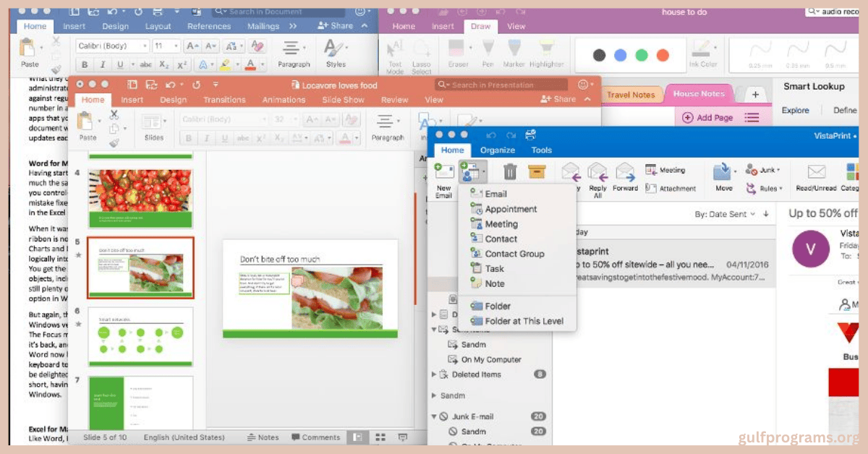
Task: Choose Appointment from the new items menu
Action: click(511, 209)
